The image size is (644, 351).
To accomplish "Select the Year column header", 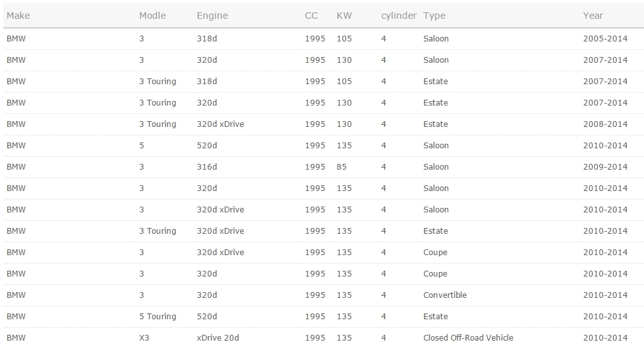I will (x=593, y=16).
